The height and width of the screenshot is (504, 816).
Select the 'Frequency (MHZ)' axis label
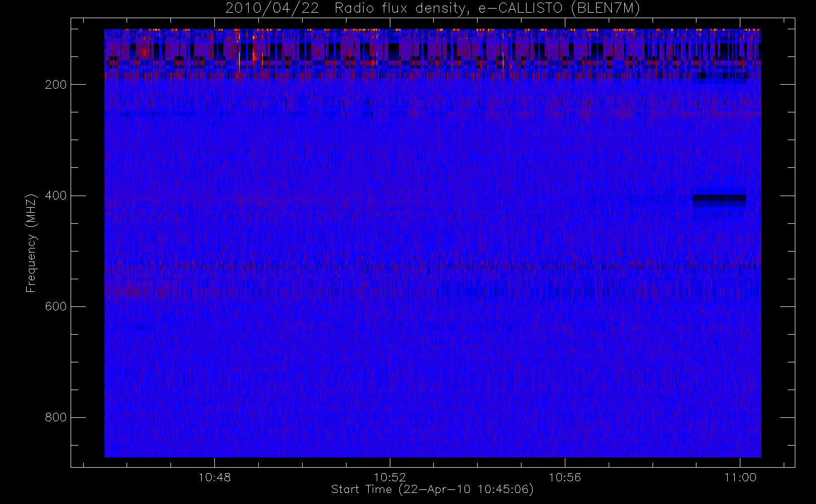pyautogui.click(x=31, y=243)
